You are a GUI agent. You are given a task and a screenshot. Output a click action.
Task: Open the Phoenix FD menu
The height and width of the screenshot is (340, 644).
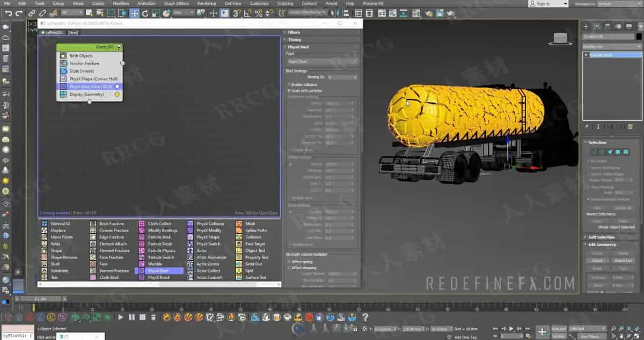pos(373,3)
